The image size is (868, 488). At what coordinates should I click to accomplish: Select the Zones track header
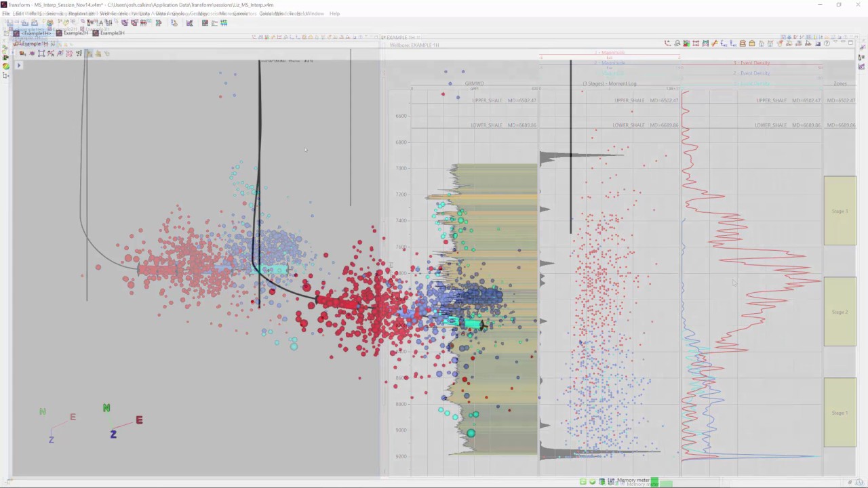(840, 83)
